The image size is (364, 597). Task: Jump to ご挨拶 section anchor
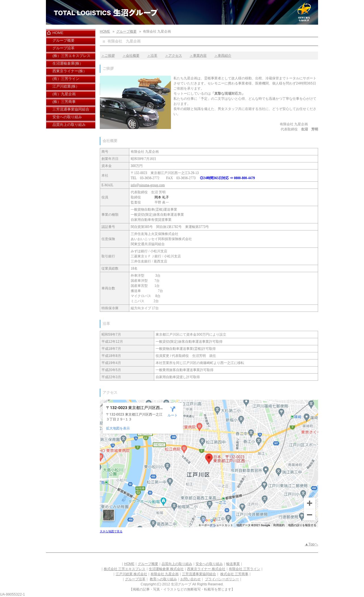[x=108, y=56]
